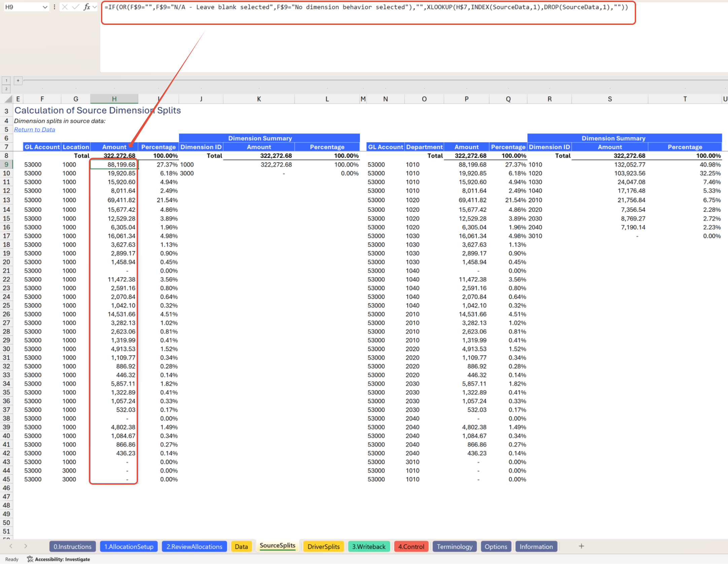The width and height of the screenshot is (728, 564).
Task: Click the Insert Function fx icon
Action: (87, 7)
